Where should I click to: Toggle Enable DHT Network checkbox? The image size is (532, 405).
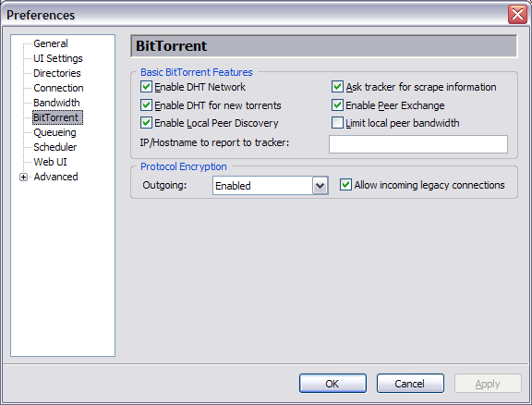click(146, 87)
